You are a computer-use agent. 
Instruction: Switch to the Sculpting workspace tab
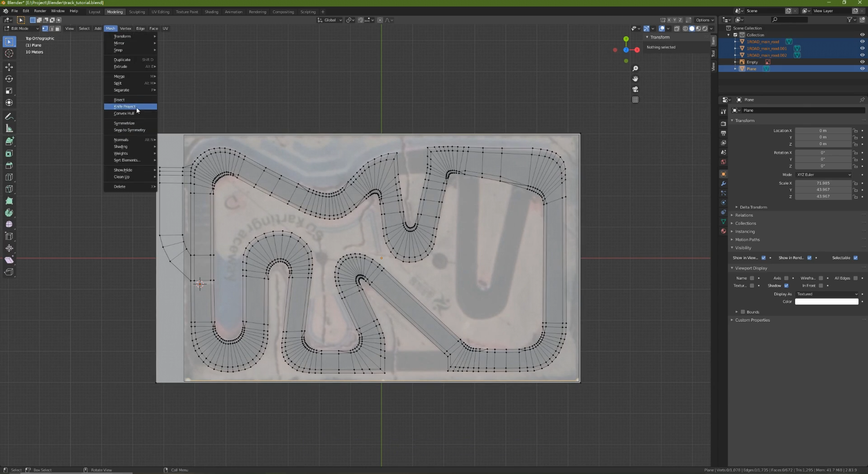[137, 12]
